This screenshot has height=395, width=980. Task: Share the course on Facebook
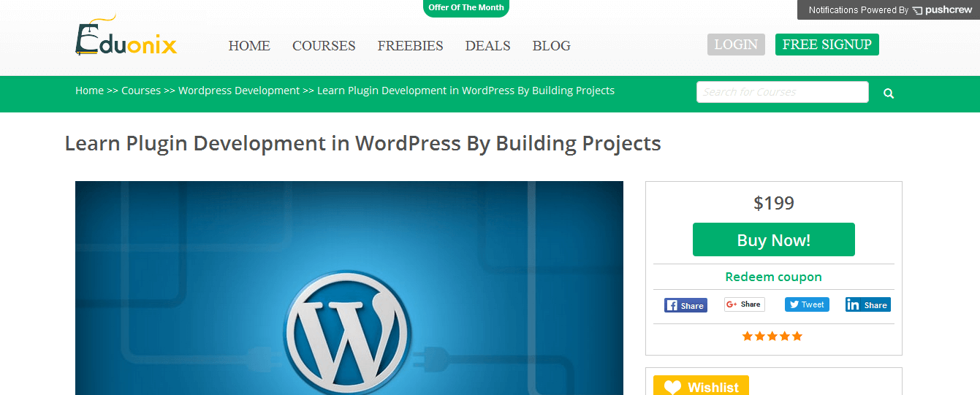pyautogui.click(x=685, y=305)
